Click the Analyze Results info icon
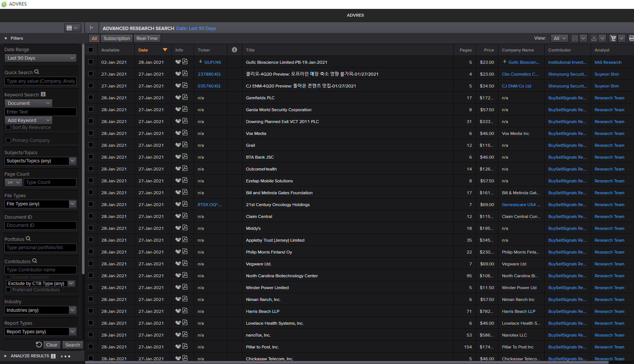The width and height of the screenshot is (634, 364). pyautogui.click(x=53, y=356)
